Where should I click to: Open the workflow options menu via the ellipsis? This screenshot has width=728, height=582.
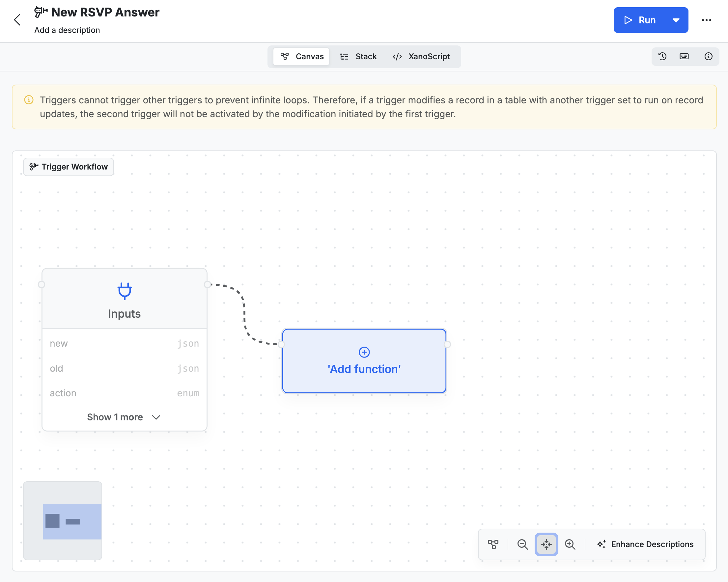tap(706, 20)
